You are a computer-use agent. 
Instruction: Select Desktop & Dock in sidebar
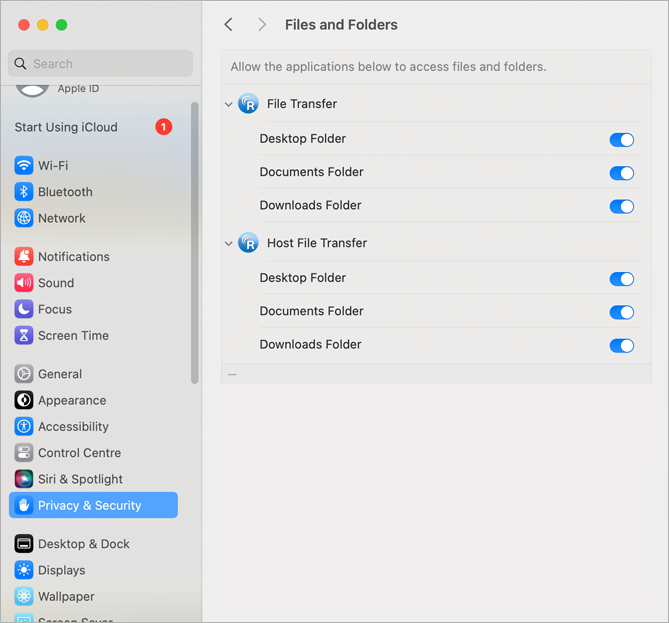[x=84, y=544]
